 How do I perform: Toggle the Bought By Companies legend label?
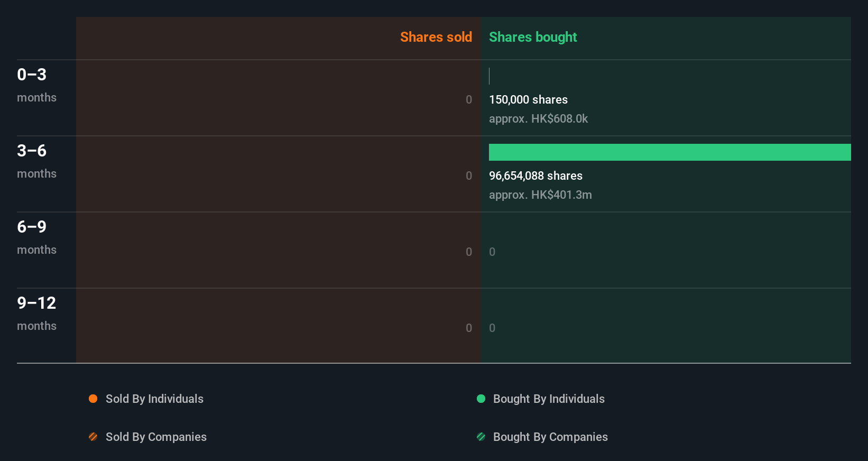point(550,437)
